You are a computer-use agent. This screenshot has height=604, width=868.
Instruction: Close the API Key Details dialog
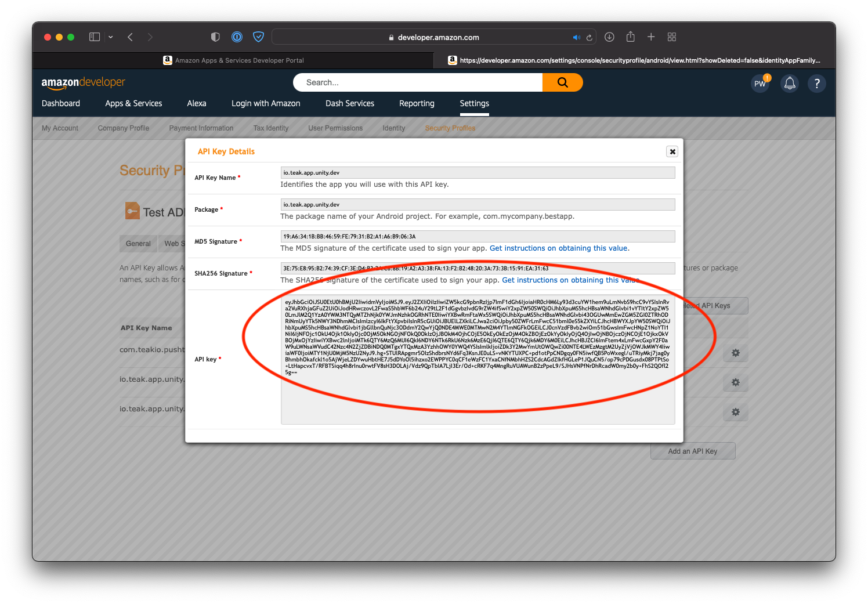(672, 151)
